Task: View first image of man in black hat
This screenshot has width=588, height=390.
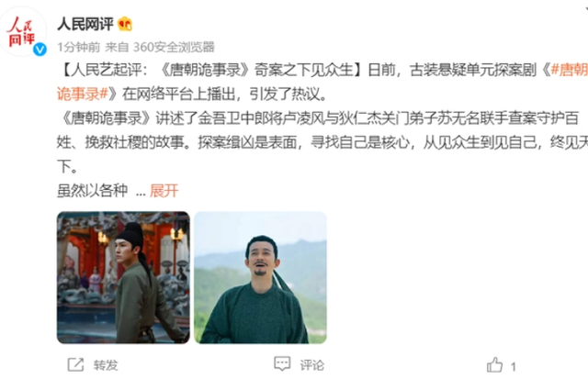Action: (123, 277)
